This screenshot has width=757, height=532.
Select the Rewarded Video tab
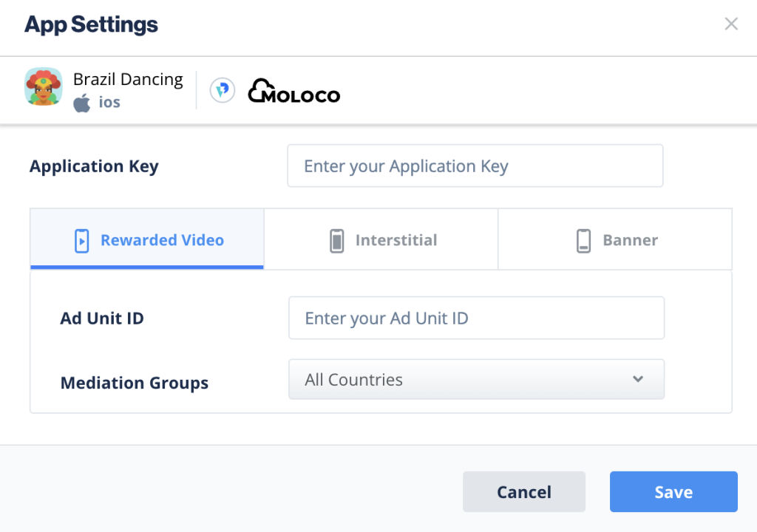[146, 239]
